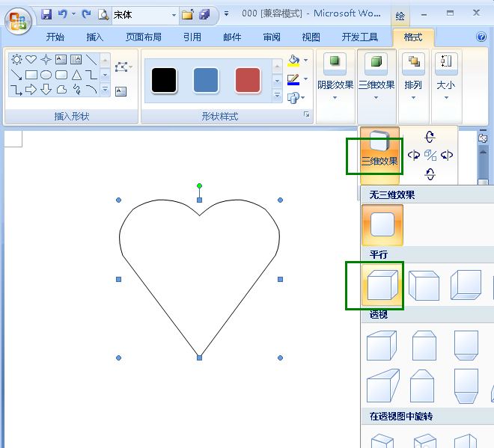Screen dimensions: 494x448
Task: Select the black shape style swatch
Action: coord(164,80)
